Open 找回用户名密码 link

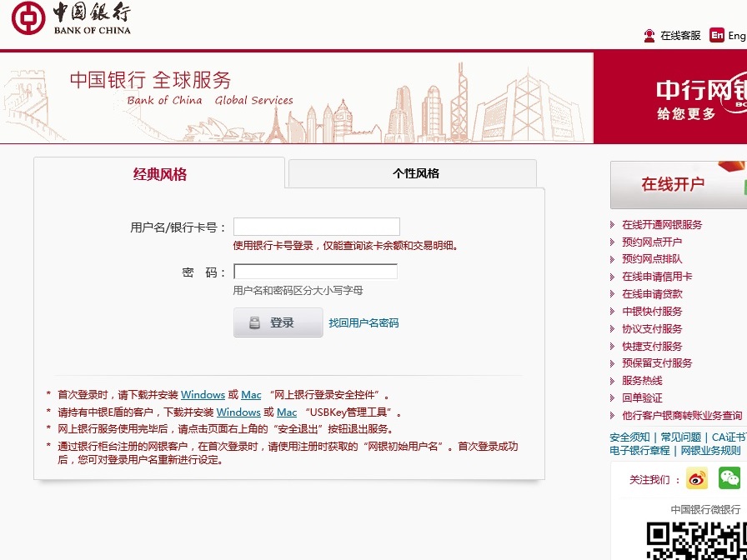pos(363,322)
